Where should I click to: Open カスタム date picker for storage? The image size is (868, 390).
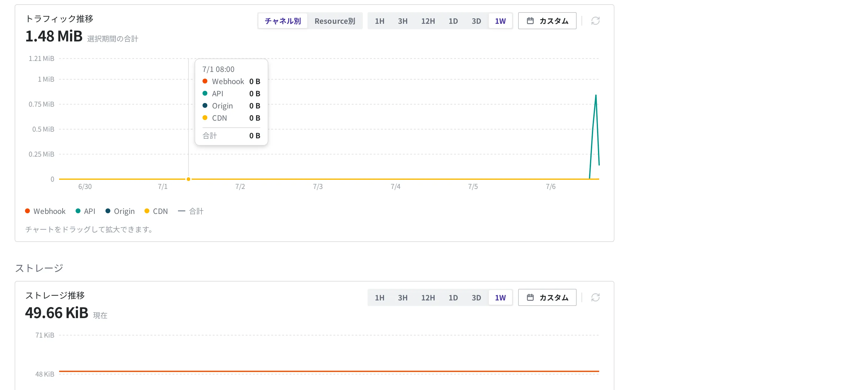pyautogui.click(x=547, y=297)
